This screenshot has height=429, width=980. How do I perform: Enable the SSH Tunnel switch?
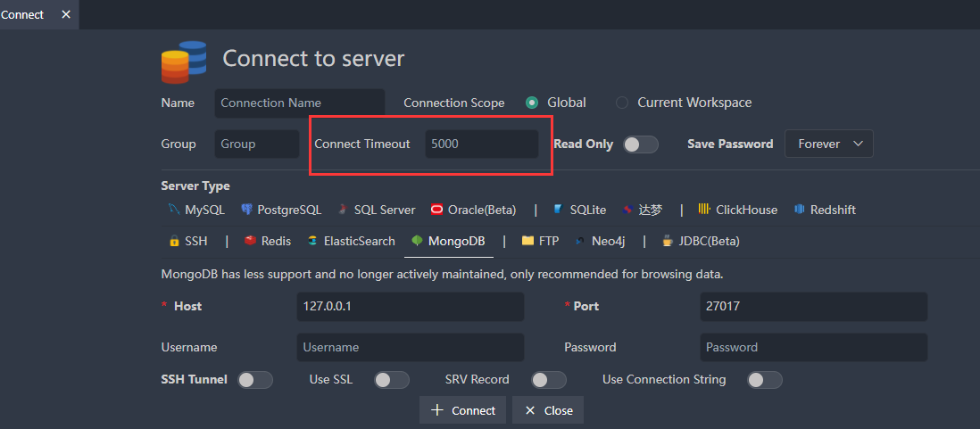[x=255, y=379]
